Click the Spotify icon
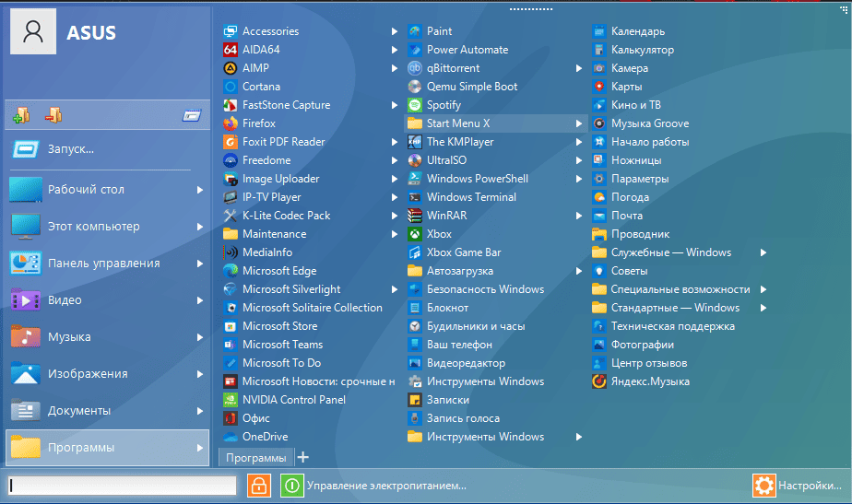The image size is (852, 504). pos(415,105)
